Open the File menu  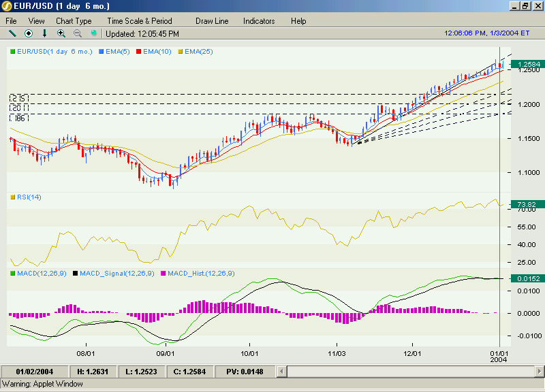click(x=11, y=21)
